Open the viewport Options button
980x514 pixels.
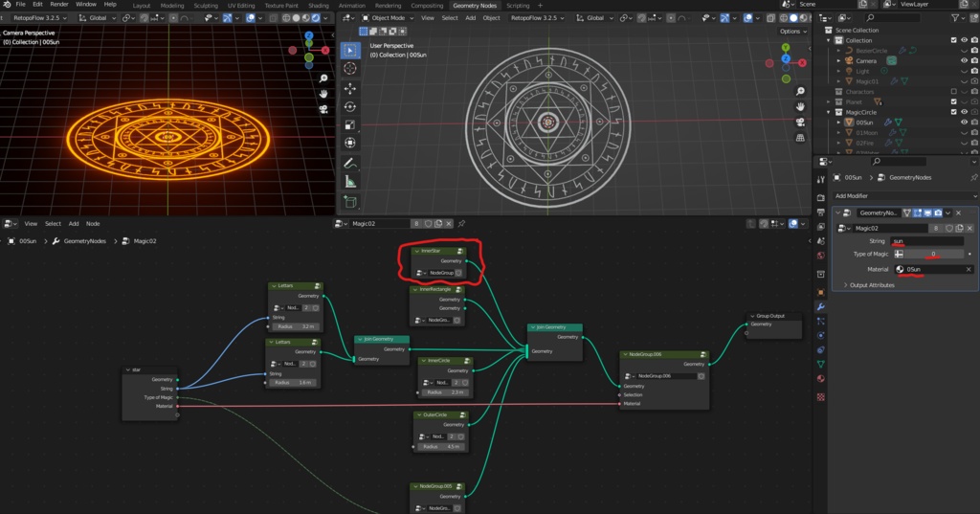point(791,31)
